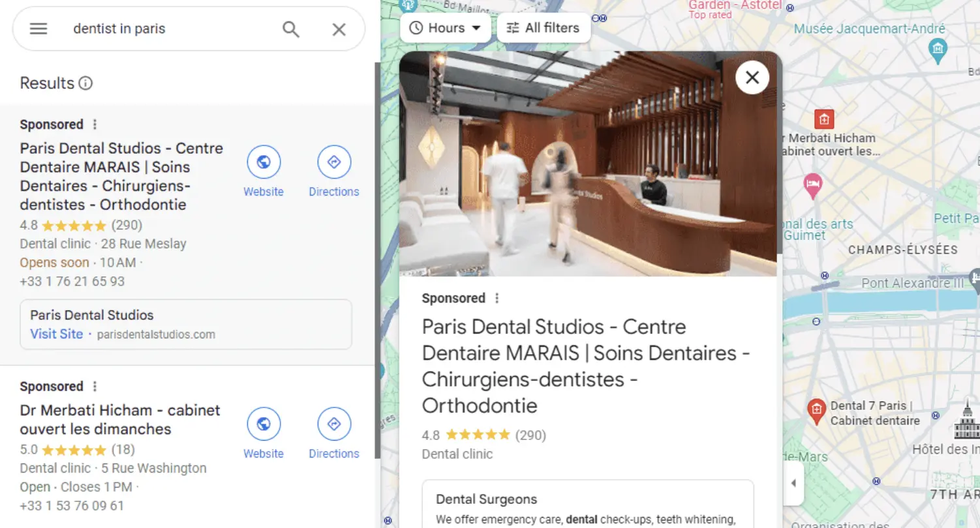Viewport: 980px width, 528px height.
Task: Click the red Dr Merbati Hicham map pin
Action: [x=824, y=119]
